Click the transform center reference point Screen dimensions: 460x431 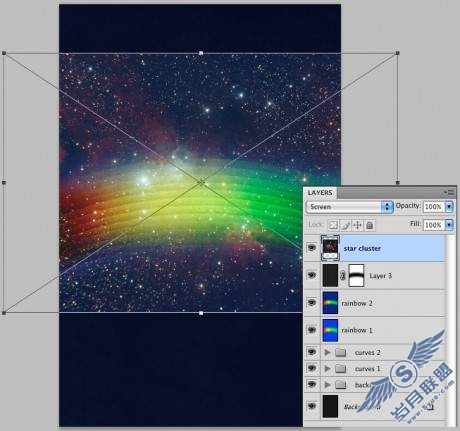pyautogui.click(x=201, y=182)
